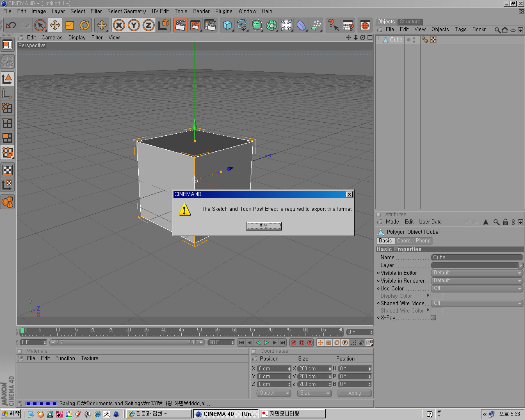525x420 pixels.
Task: Open Visible in Renderer dropdown
Action: point(477,281)
